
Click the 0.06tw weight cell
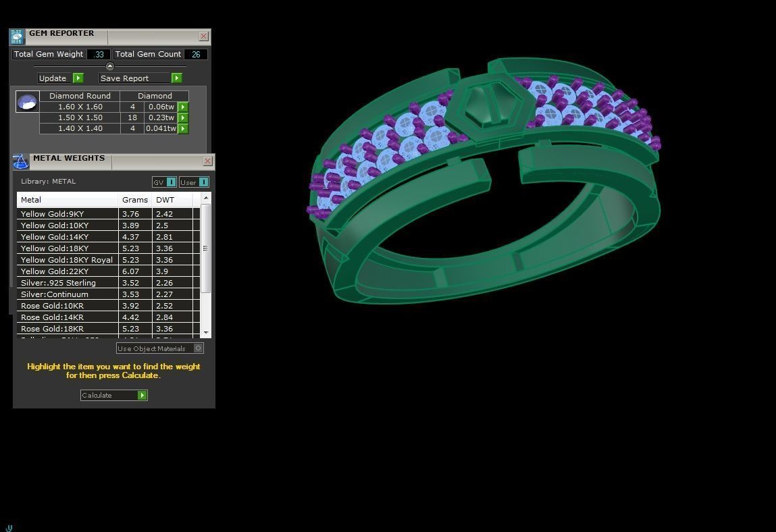click(161, 107)
